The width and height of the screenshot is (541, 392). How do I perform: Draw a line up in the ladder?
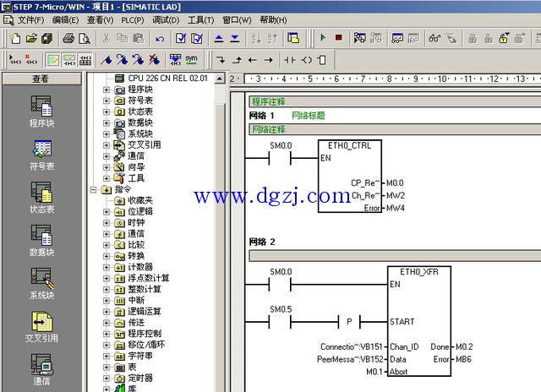coord(237,60)
